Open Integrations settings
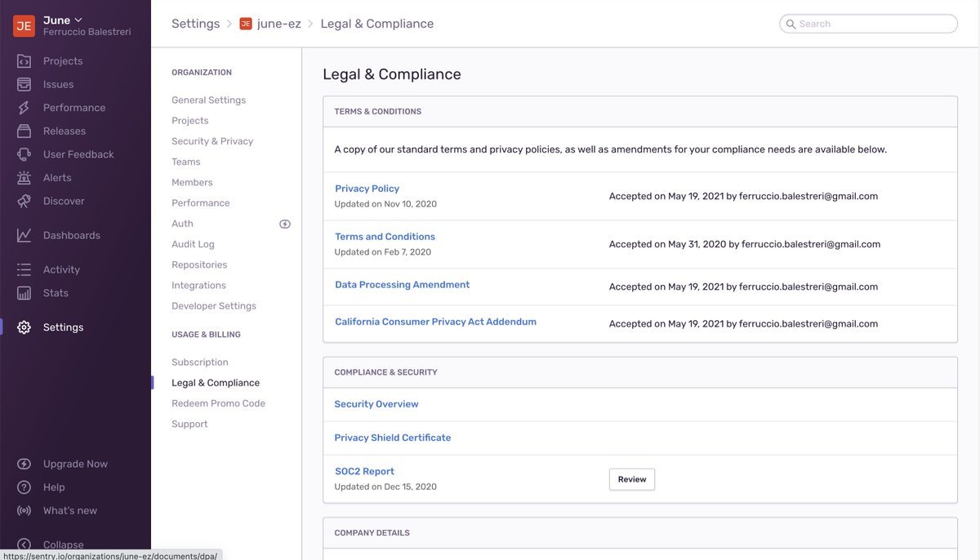Viewport: 980px width, 560px height. click(198, 286)
